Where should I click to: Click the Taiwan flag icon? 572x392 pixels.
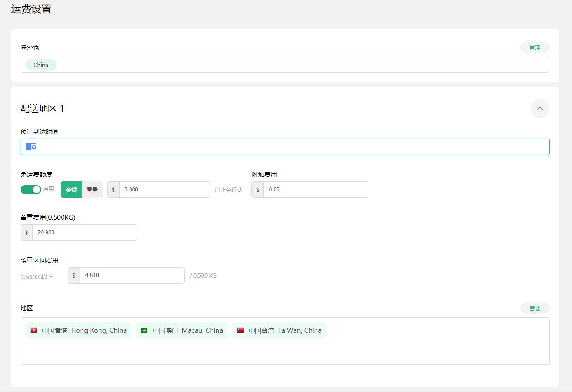tap(240, 330)
